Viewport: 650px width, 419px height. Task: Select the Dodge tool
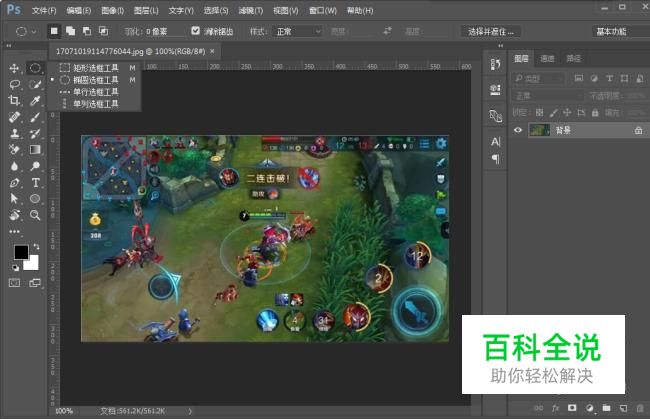[35, 166]
